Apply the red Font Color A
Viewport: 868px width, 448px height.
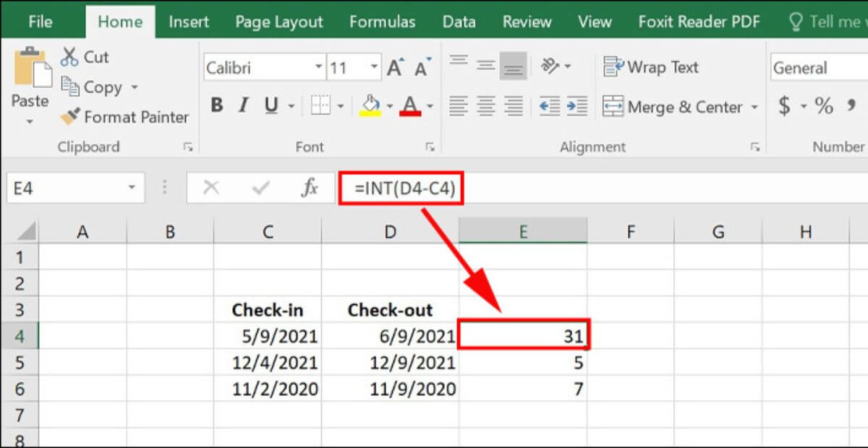click(410, 106)
